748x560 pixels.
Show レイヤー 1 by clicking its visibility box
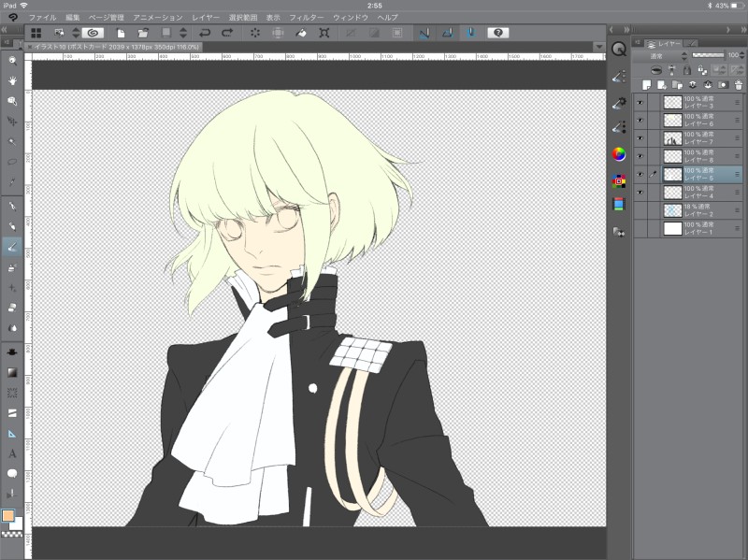640,228
